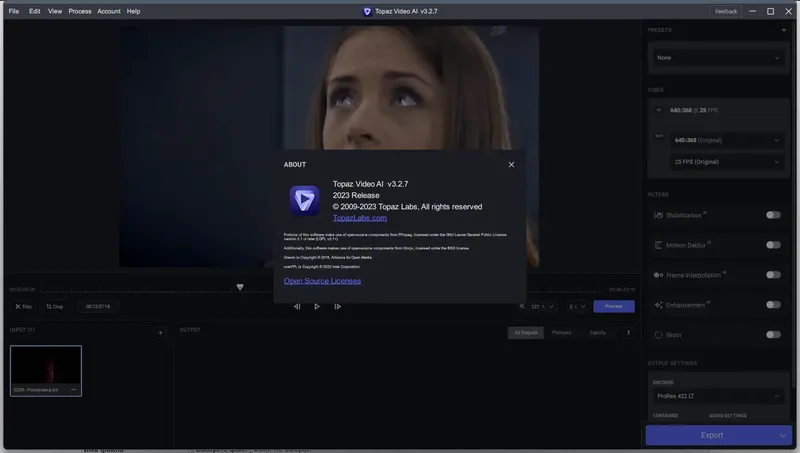
Task: Expand the Presets dropdown showing None
Action: pos(718,58)
